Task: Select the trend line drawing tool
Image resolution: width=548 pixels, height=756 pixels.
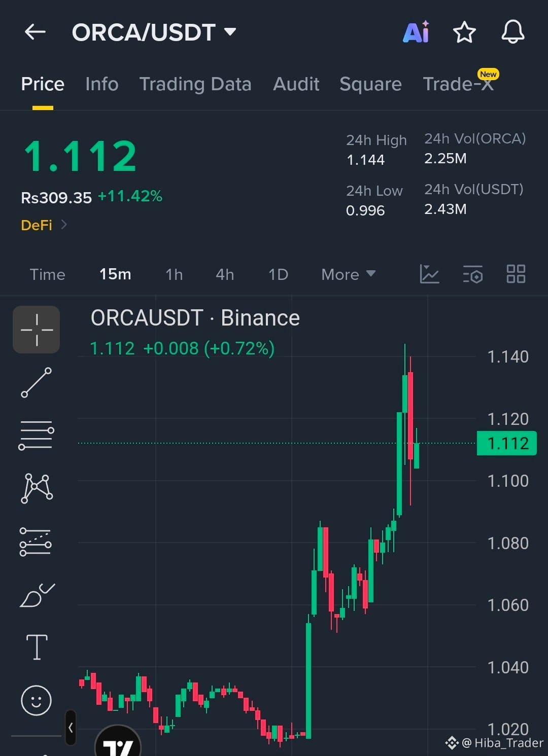Action: pos(37,382)
